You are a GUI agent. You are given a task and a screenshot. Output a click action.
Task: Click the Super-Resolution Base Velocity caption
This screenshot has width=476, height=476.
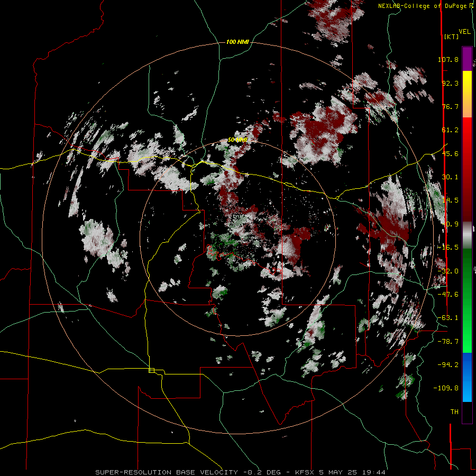[x=241, y=472]
